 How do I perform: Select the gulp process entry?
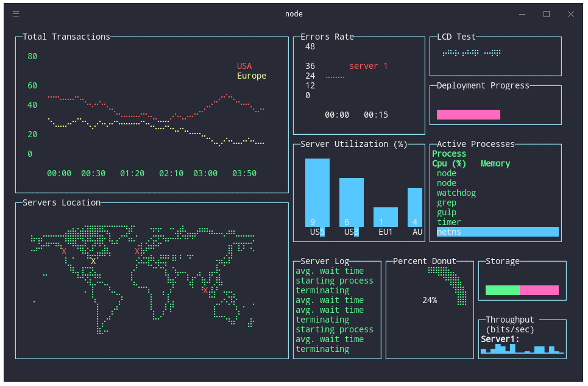coord(447,212)
